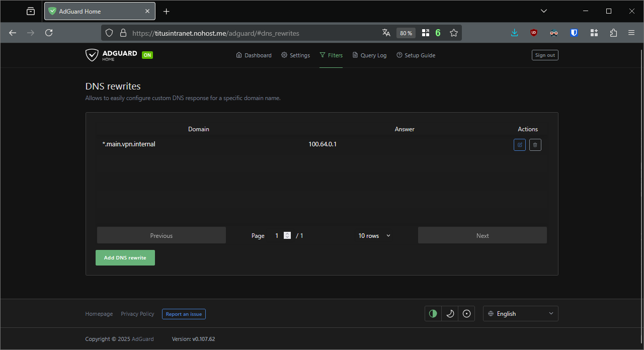Reload the AdGuard Home page
Screen dimensions: 644x350
[49, 33]
